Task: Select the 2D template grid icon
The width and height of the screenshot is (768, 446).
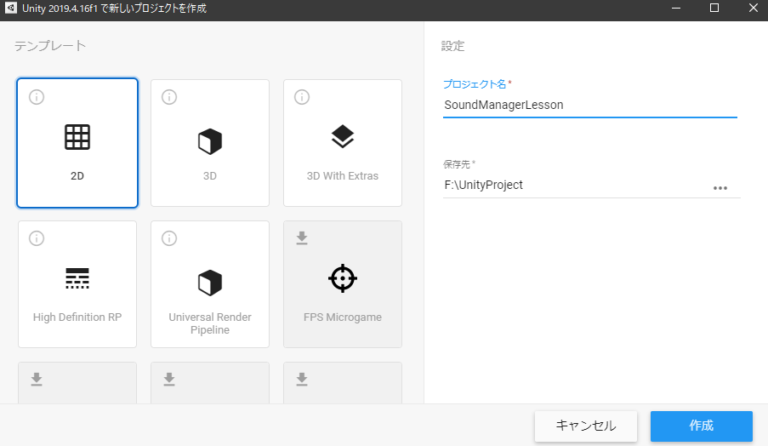Action: (77, 138)
